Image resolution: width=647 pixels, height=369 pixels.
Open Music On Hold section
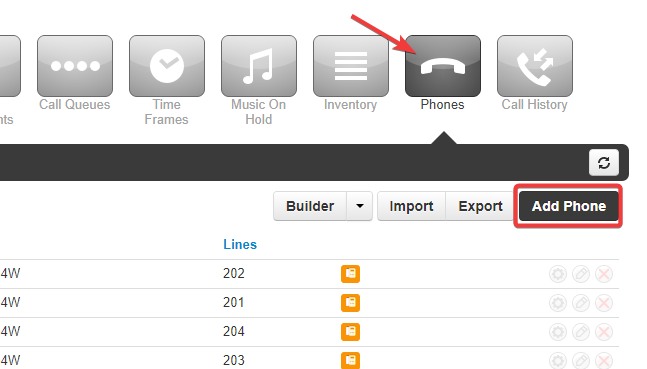(259, 66)
